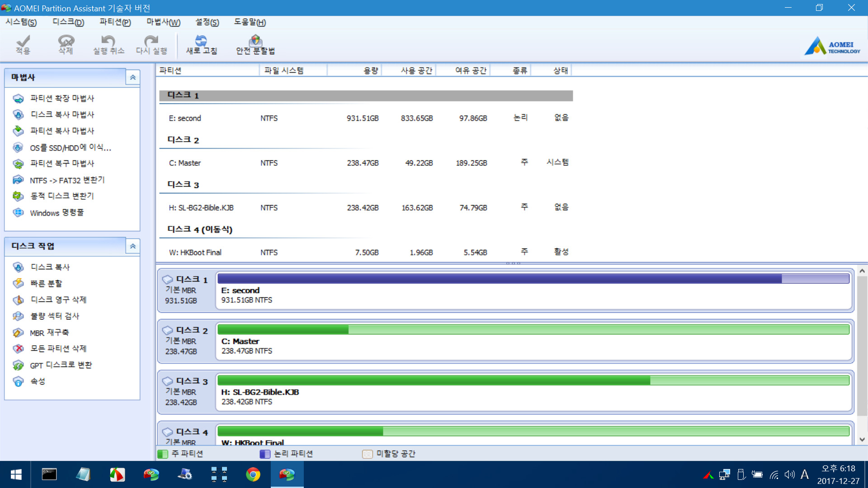This screenshot has height=488, width=868.
Task: Collapse the 마법사 panel chevron
Action: point(133,77)
